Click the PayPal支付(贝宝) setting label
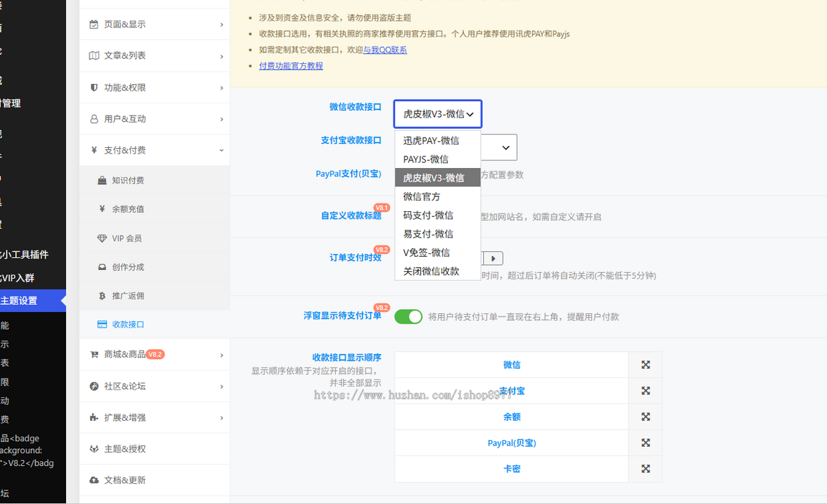The width and height of the screenshot is (827, 504). click(x=349, y=174)
